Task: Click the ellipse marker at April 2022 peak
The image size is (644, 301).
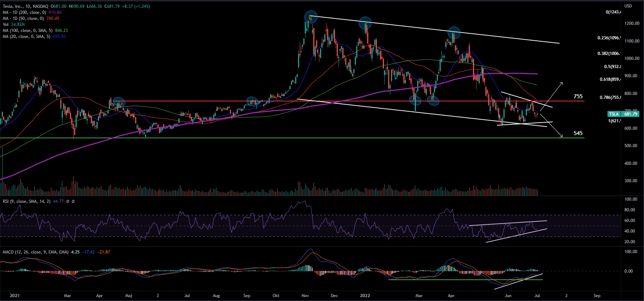Action: point(454,33)
